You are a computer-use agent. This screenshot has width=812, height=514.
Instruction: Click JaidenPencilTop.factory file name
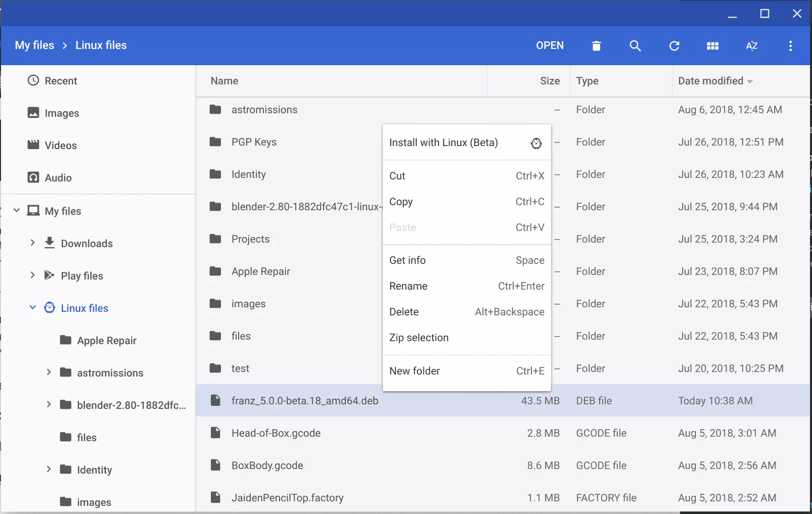click(287, 498)
